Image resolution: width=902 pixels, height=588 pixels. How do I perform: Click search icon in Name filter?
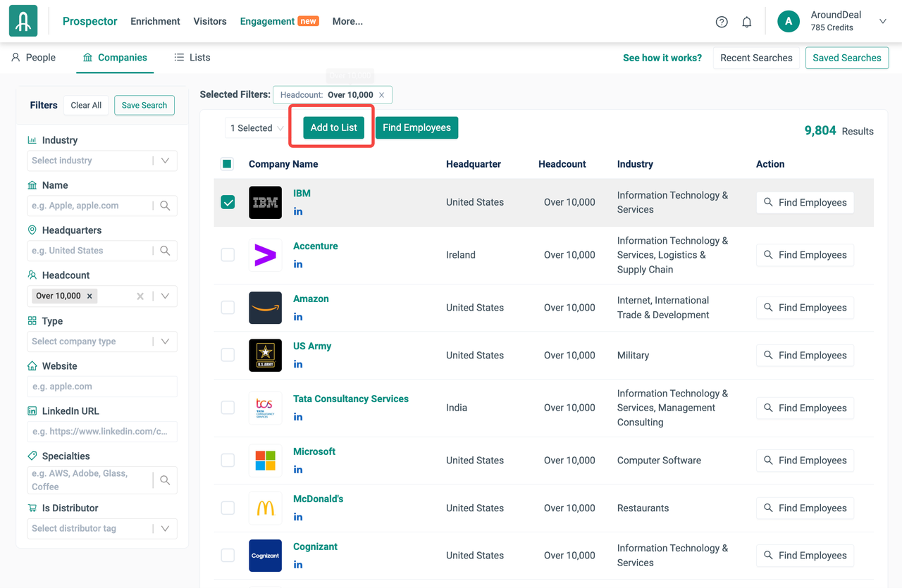(x=165, y=206)
